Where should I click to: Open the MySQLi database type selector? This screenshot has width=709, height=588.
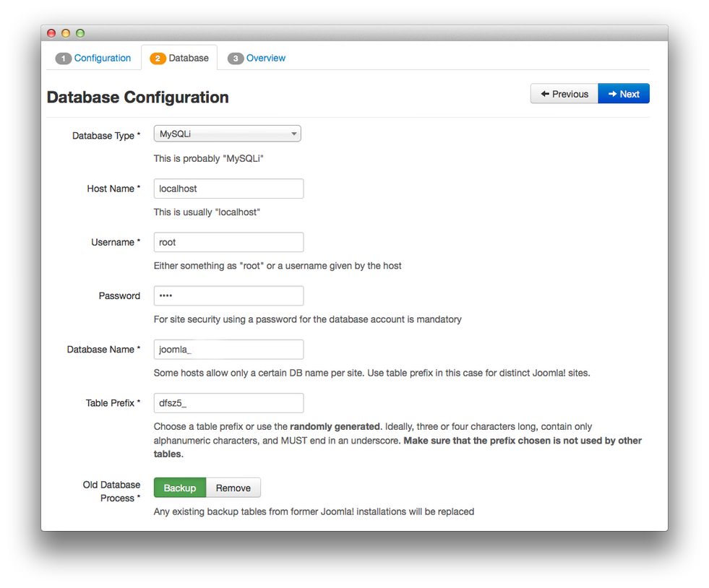point(227,134)
